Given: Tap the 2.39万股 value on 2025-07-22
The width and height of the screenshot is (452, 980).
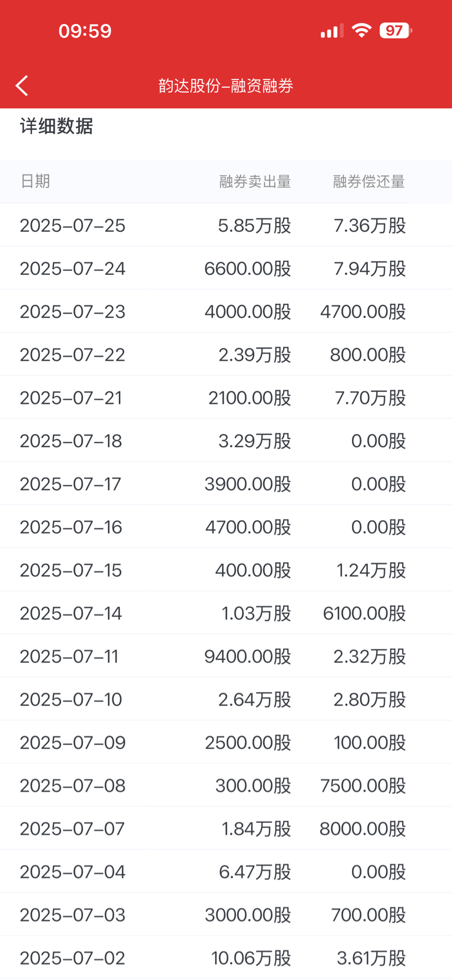Looking at the screenshot, I should click(x=255, y=354).
